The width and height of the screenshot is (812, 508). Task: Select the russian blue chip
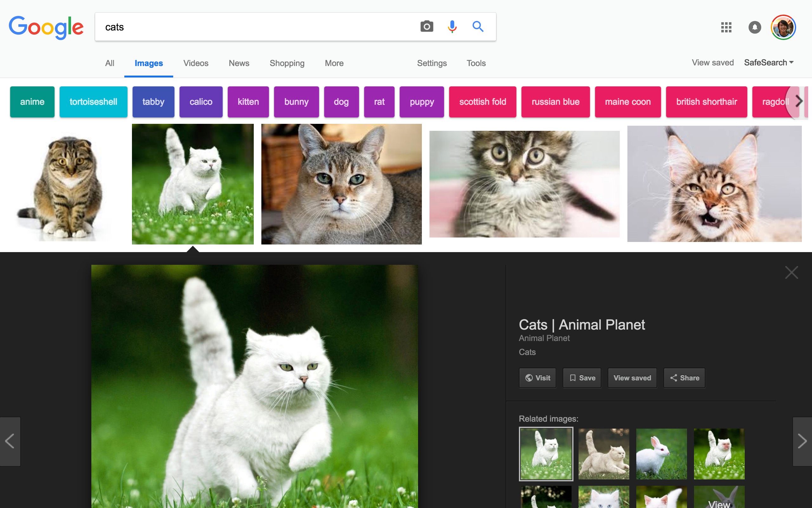point(555,102)
